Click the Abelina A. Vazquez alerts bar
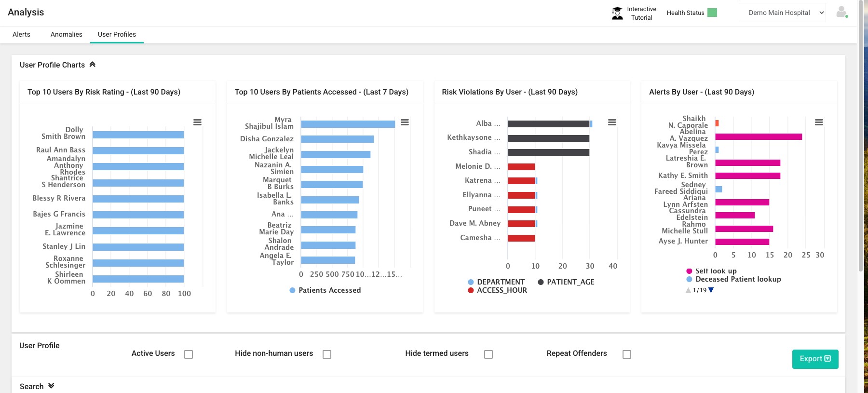Image resolution: width=868 pixels, height=393 pixels. 759,137
